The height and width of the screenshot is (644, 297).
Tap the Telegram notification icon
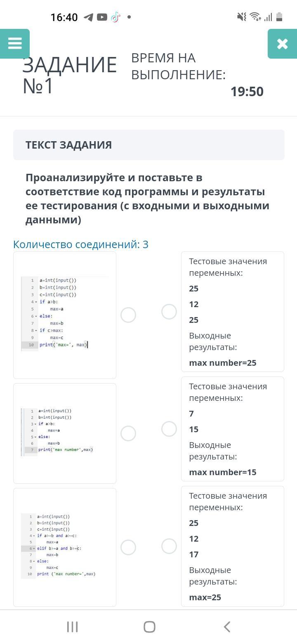[88, 17]
